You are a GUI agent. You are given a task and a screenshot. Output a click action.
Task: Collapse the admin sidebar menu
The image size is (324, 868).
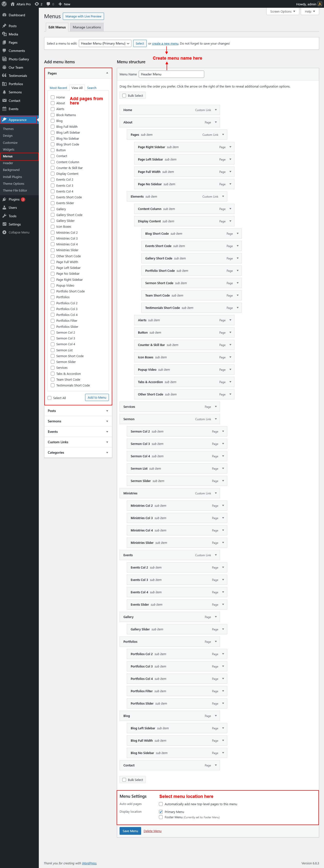click(18, 232)
